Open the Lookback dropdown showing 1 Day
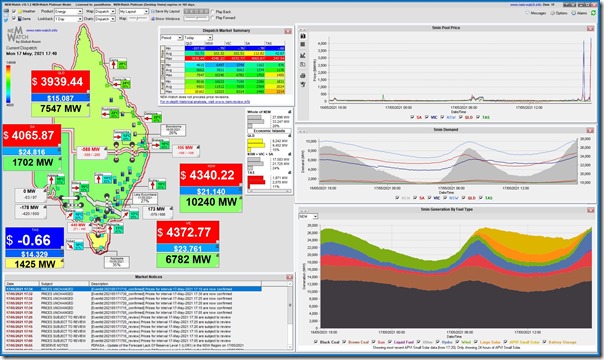The width and height of the screenshot is (604, 360). (x=68, y=18)
